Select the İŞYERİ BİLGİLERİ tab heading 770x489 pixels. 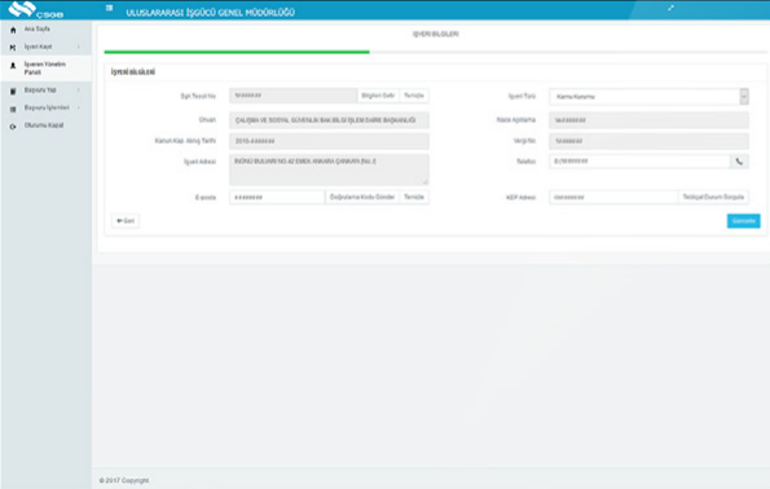coord(435,34)
